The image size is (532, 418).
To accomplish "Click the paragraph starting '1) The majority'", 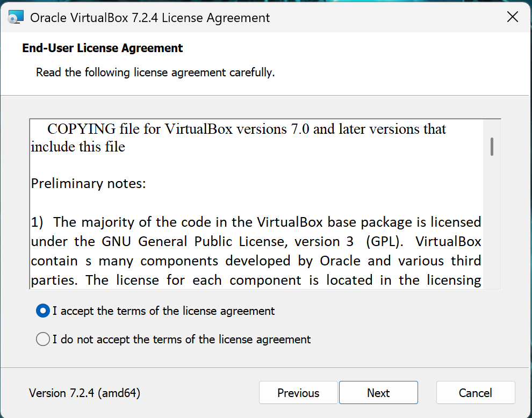I will coord(256,251).
